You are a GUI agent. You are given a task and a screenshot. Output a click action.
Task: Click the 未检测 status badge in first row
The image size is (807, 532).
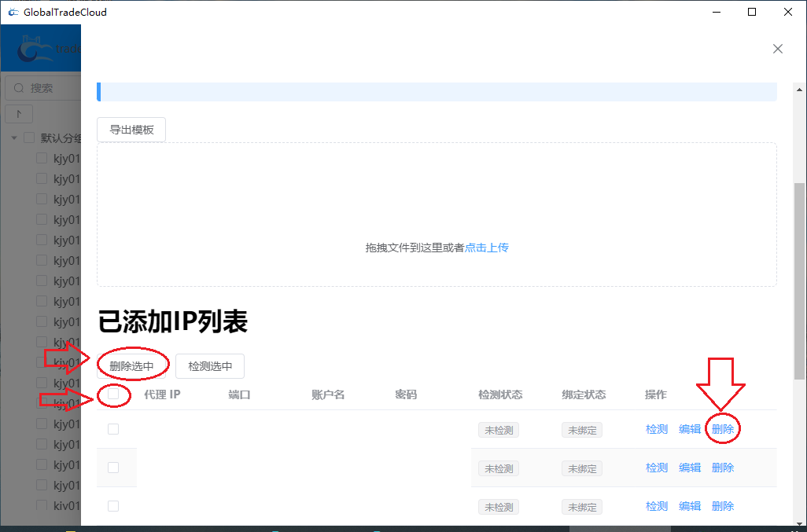tap(499, 429)
